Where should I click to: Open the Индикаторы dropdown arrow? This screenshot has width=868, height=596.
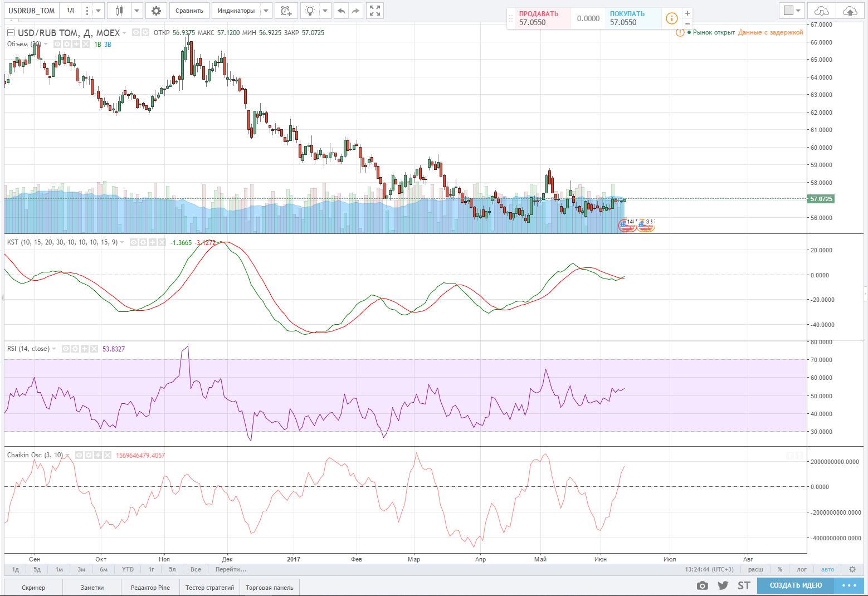(x=266, y=11)
